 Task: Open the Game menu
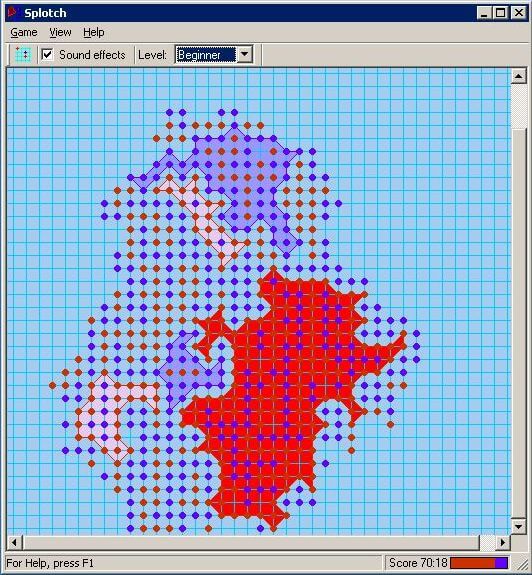24,33
